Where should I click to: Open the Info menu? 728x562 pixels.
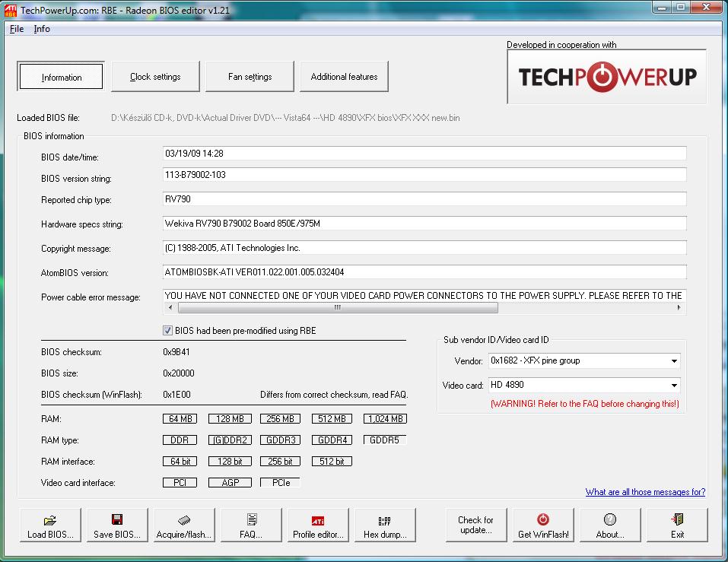point(42,29)
